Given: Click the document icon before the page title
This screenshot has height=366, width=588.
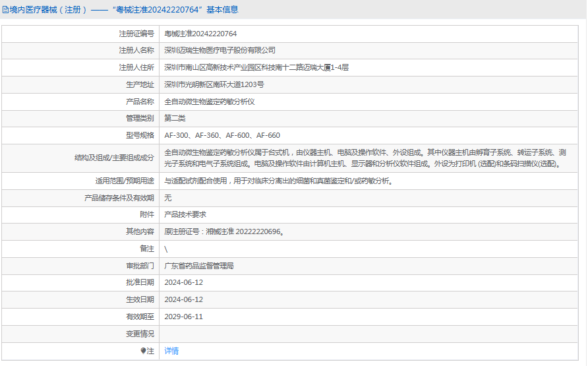Looking at the screenshot, I should coord(5,10).
